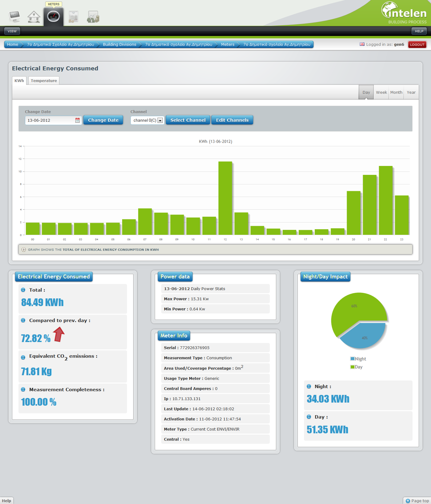Click the Building Divisions breadcrumb
431x504 pixels.
click(119, 44)
